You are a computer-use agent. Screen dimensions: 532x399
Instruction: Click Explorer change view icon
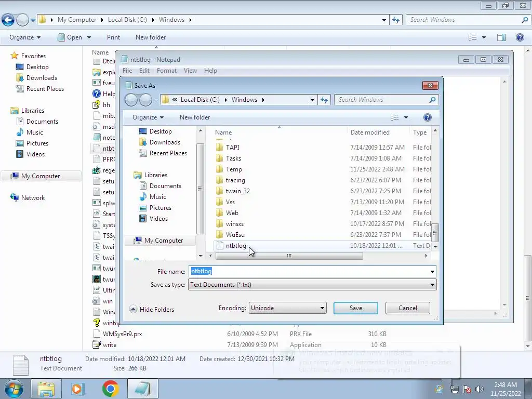click(473, 37)
